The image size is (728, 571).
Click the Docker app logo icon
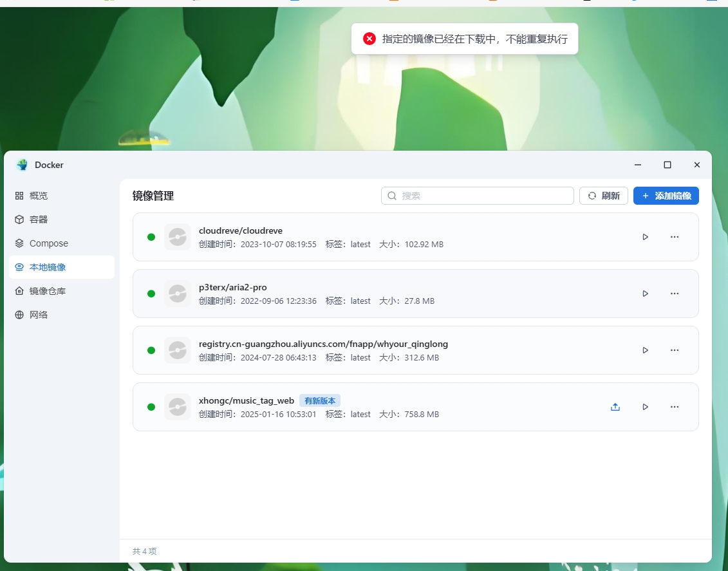point(22,165)
